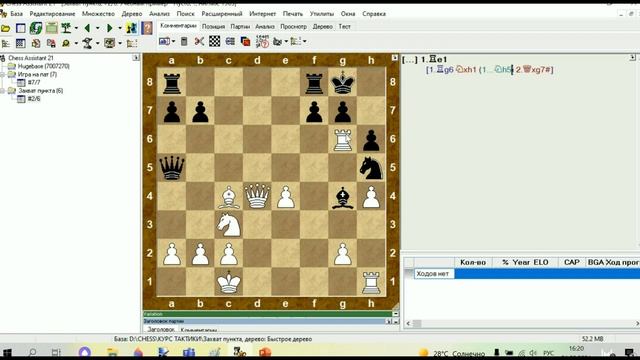The height and width of the screenshot is (360, 640).
Task: Go forward with the green right arrow
Action: (109, 28)
